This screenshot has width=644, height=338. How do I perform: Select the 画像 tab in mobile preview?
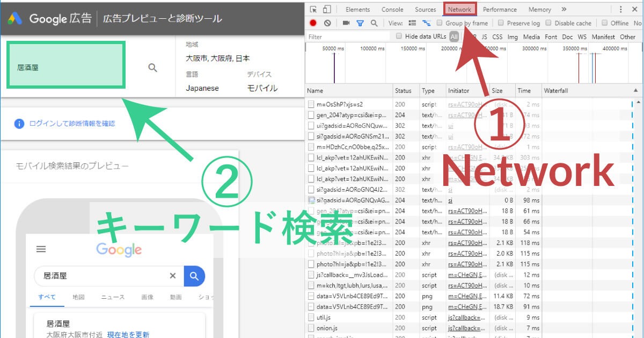coord(147,297)
